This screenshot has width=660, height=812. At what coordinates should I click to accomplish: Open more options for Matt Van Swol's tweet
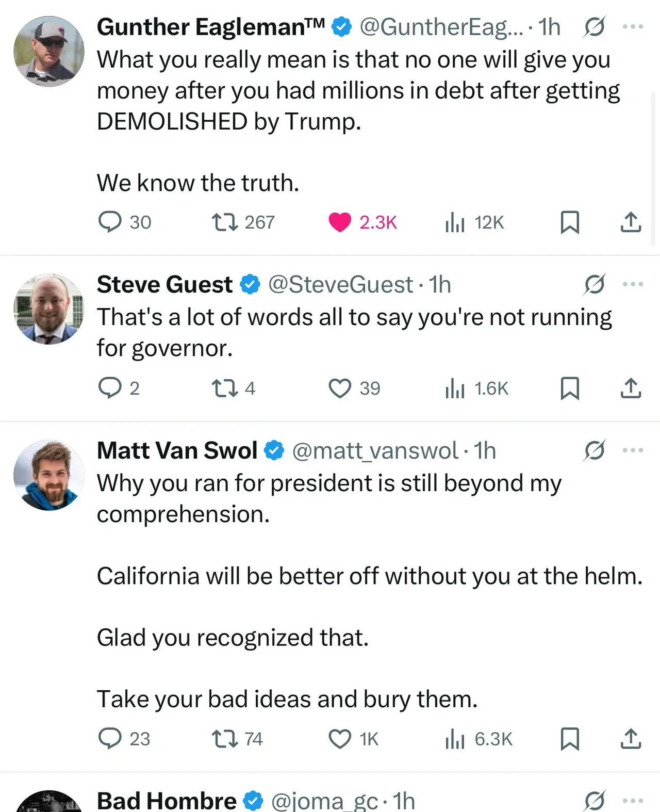[x=633, y=450]
